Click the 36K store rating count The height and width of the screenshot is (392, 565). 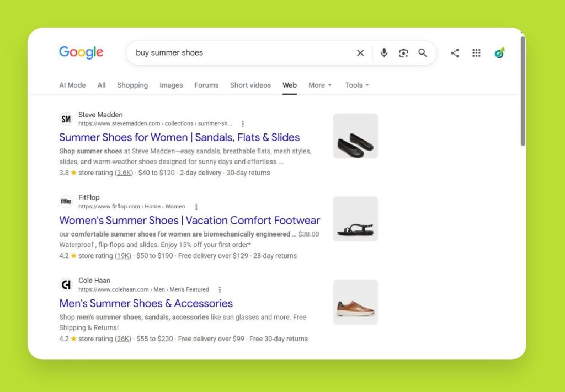click(123, 339)
